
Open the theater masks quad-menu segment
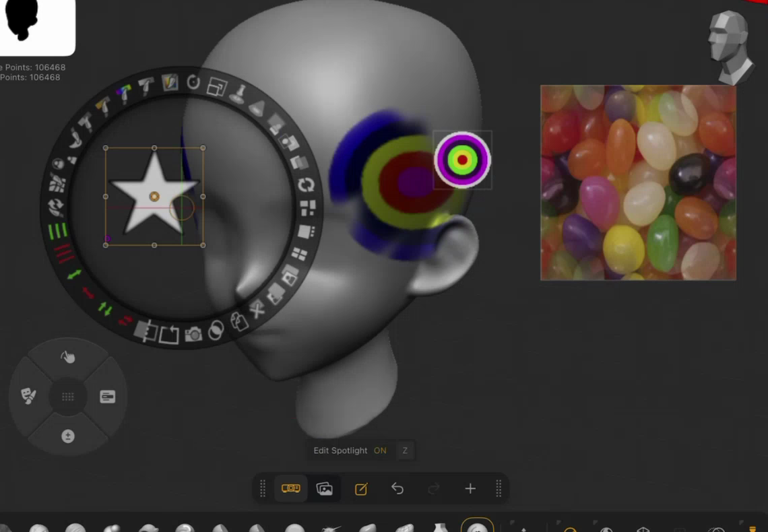click(28, 396)
